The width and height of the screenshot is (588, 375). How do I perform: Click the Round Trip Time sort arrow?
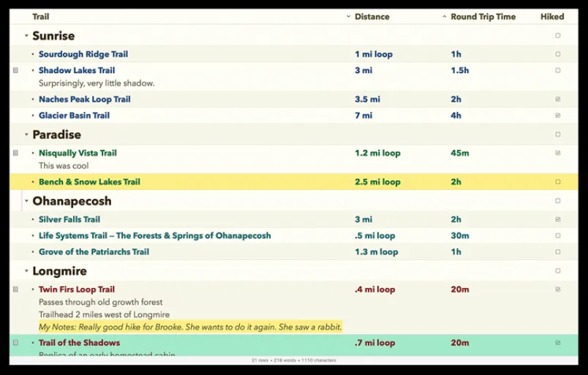(445, 17)
